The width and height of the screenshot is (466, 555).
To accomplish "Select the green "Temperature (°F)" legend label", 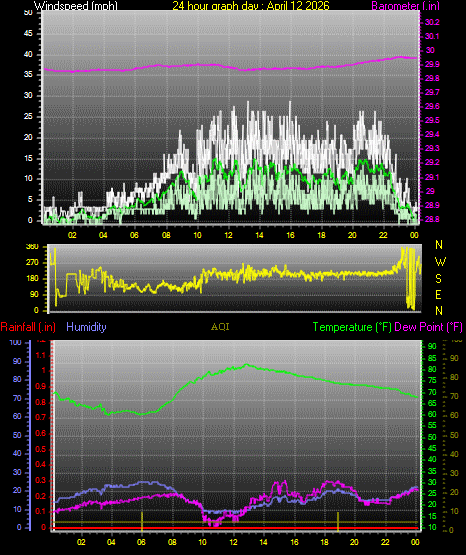I will tap(352, 327).
